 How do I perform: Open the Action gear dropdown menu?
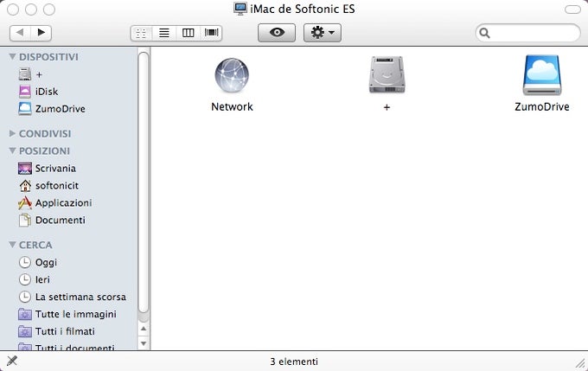(x=323, y=33)
